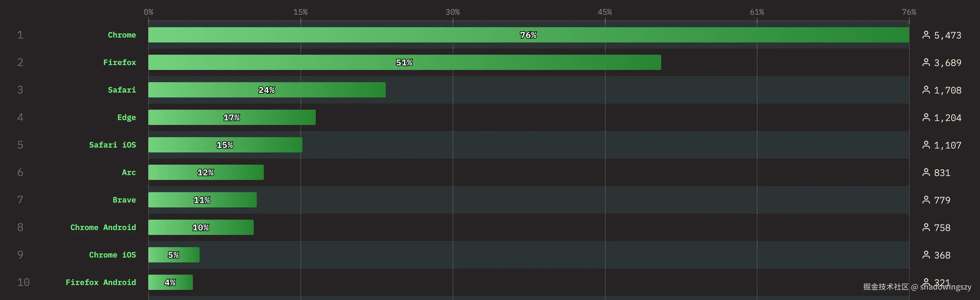980x300 pixels.
Task: Click the Firefox bar showing 51%
Action: 404,62
